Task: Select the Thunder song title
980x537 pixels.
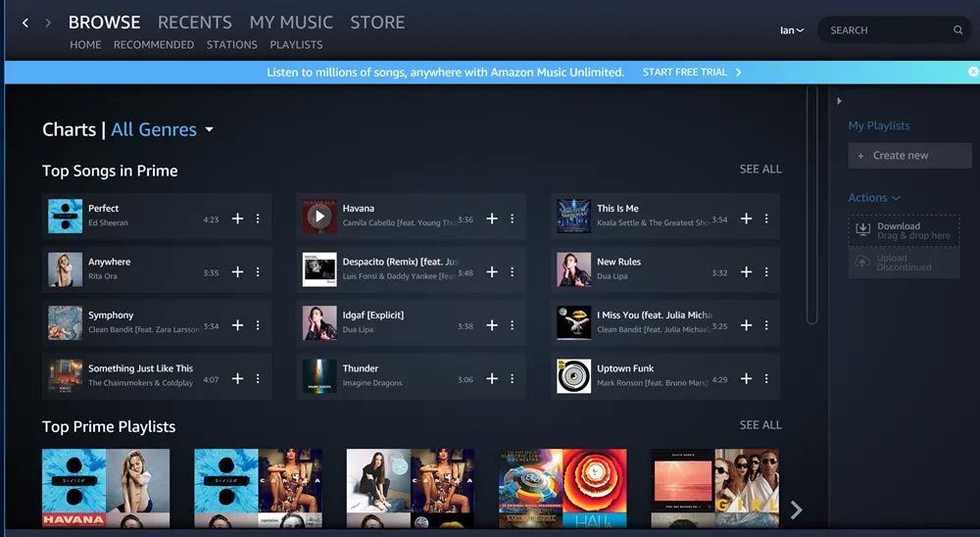Action: click(x=360, y=368)
